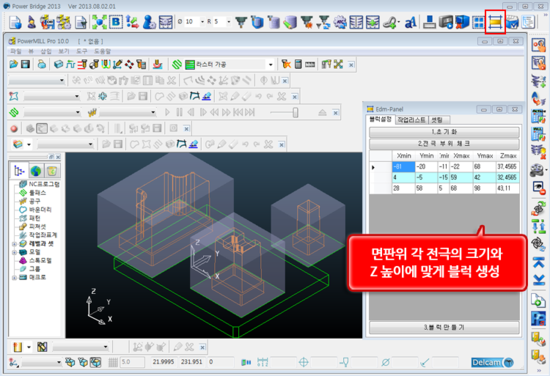Open the tool dropdown beside yellow tool icon on simulation bar
550x376 pixels.
[153, 113]
